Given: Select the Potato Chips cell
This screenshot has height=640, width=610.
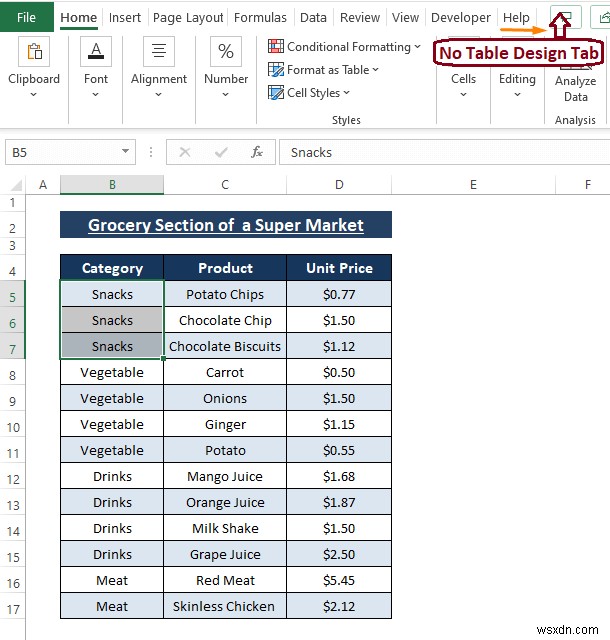Looking at the screenshot, I should pos(225,294).
